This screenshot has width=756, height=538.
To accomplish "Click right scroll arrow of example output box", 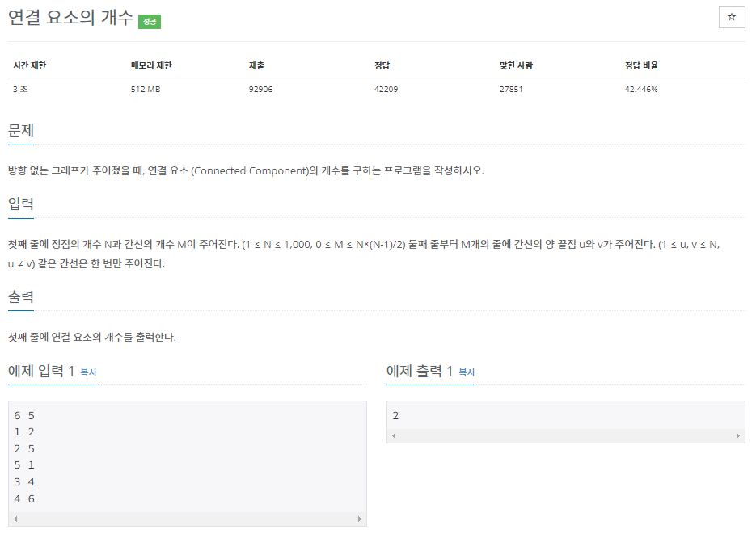I will (737, 435).
